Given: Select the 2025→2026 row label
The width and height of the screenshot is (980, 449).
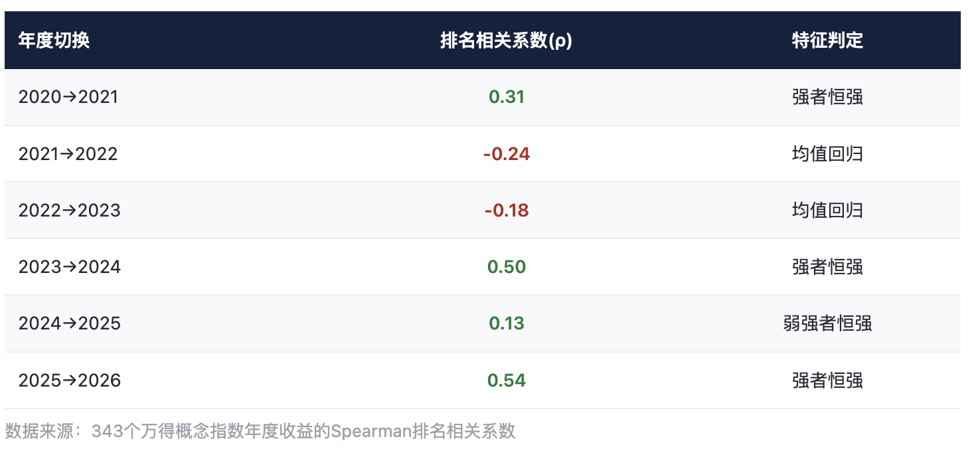Looking at the screenshot, I should [70, 381].
